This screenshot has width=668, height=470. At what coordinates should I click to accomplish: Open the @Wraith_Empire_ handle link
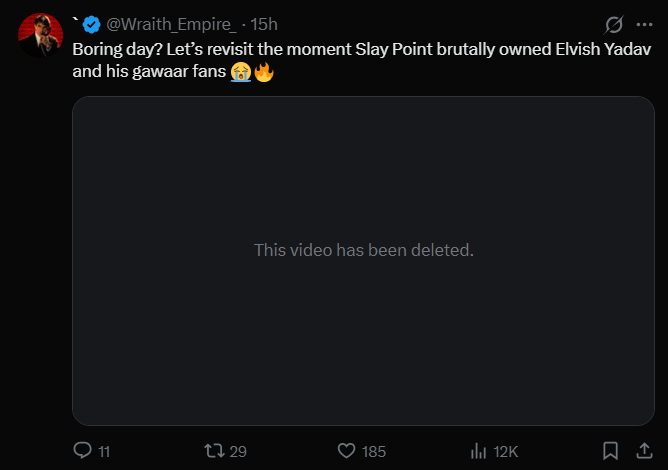pyautogui.click(x=171, y=25)
